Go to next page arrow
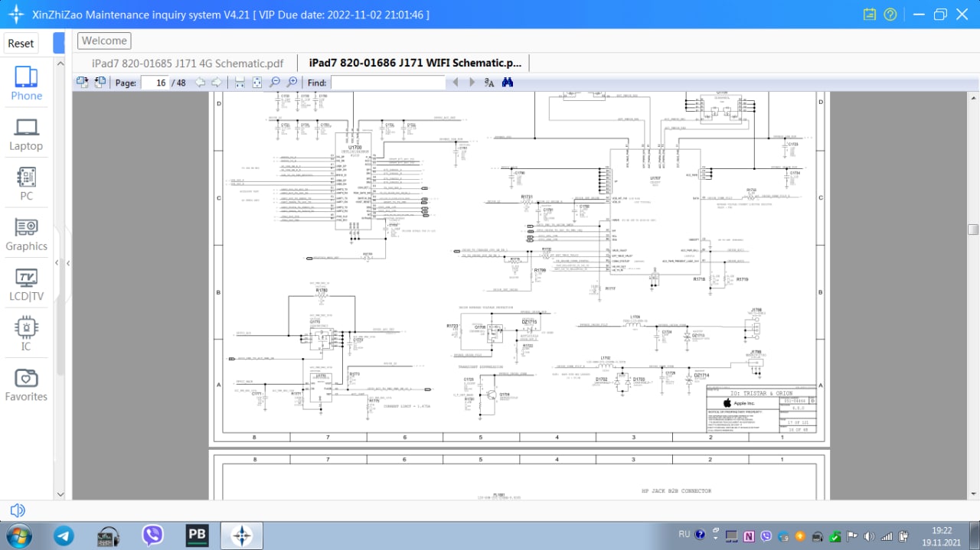Screen dimensions: 980x550 click(217, 83)
